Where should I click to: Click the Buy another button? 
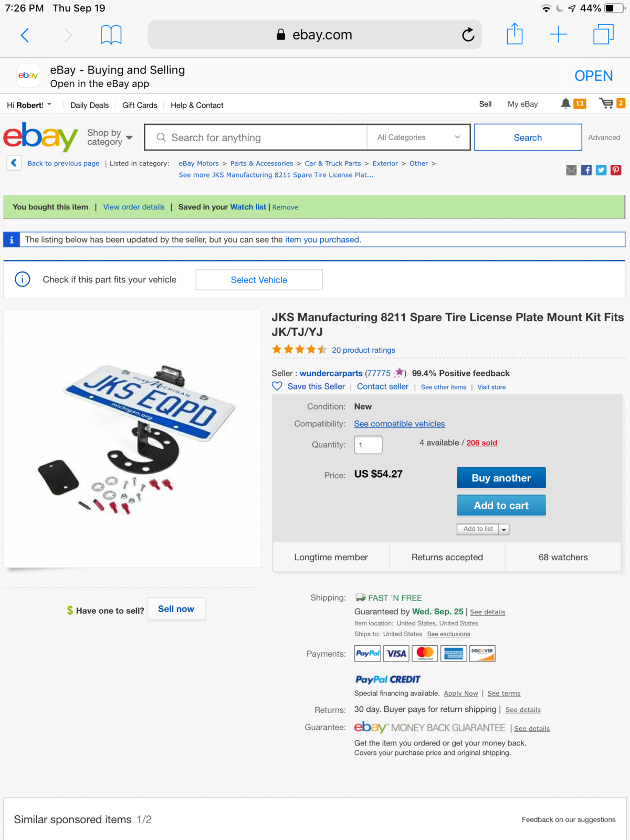point(501,478)
